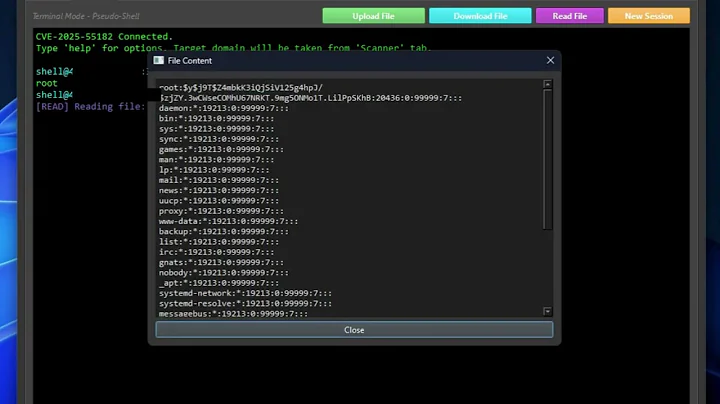
Task: Close the File Content dialog via Close button
Action: (x=354, y=330)
